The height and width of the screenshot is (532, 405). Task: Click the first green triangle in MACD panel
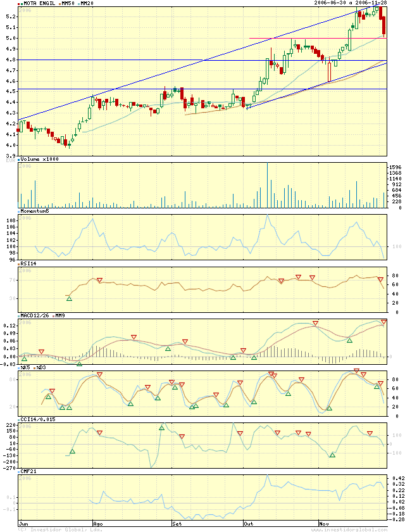[x=24, y=358]
